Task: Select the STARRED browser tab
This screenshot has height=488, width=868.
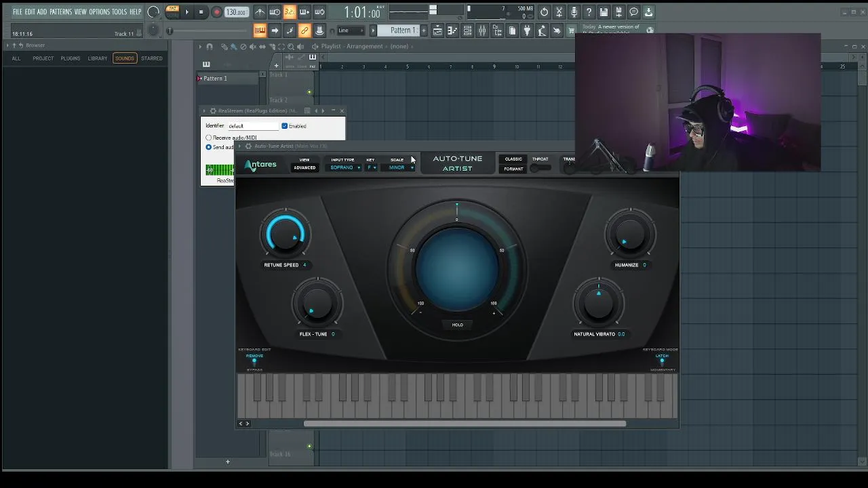Action: (x=151, y=58)
